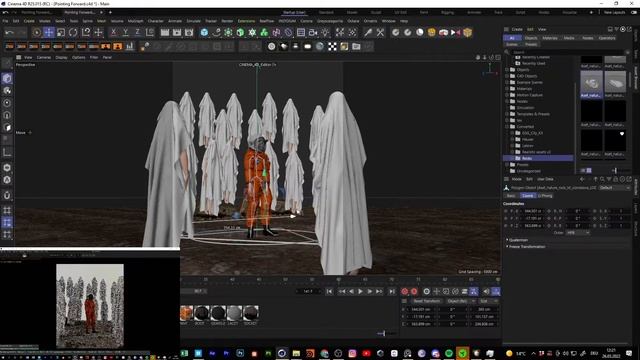
Task: Click the Light object icon
Action: pyautogui.click(x=325, y=32)
